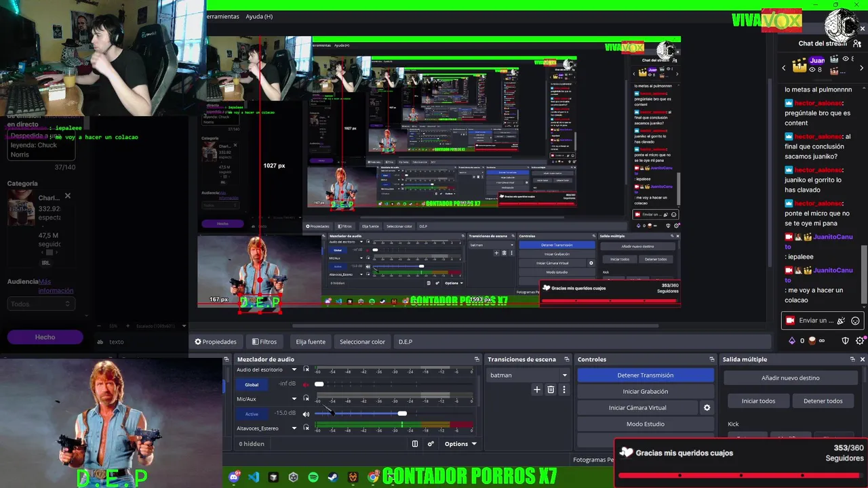Remove the category with its X icon
Image resolution: width=868 pixels, height=488 pixels.
coord(67,197)
